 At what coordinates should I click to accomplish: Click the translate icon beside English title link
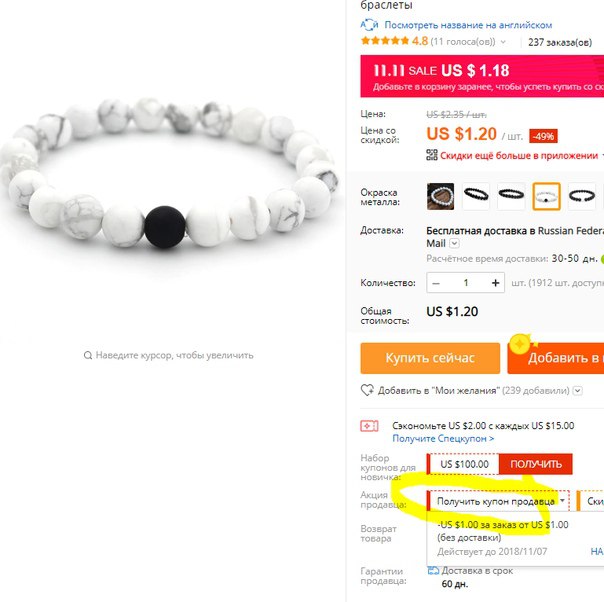[369, 25]
